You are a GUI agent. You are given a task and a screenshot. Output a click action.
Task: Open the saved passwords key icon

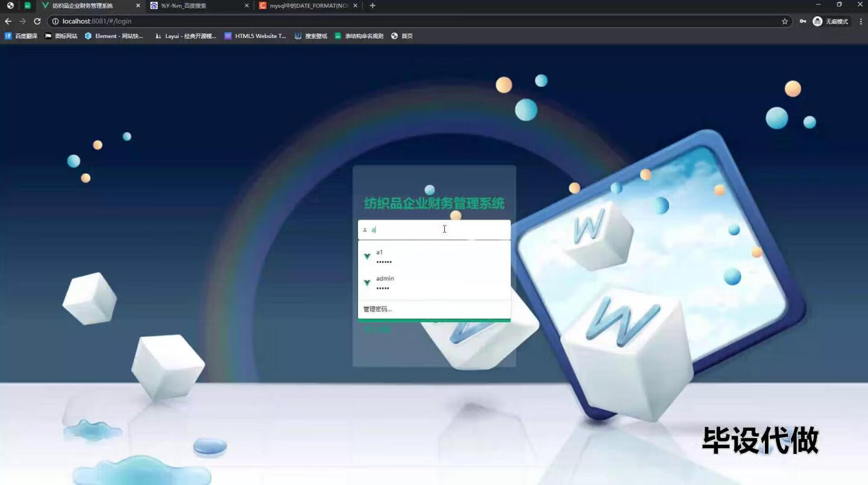[803, 21]
